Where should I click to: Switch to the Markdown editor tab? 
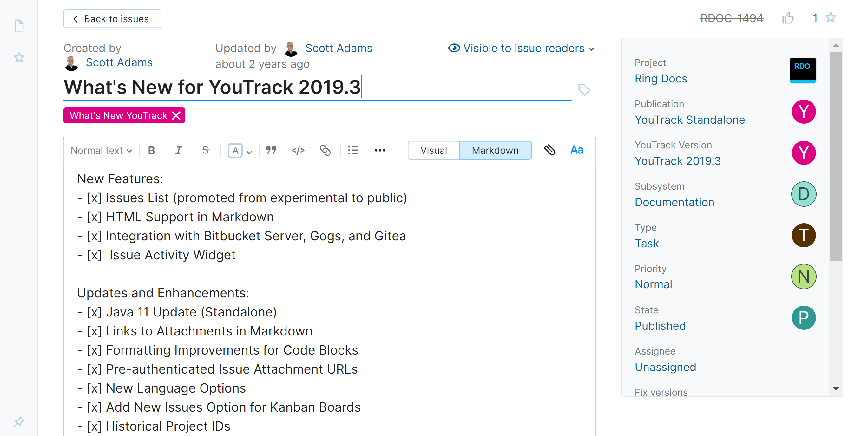495,150
